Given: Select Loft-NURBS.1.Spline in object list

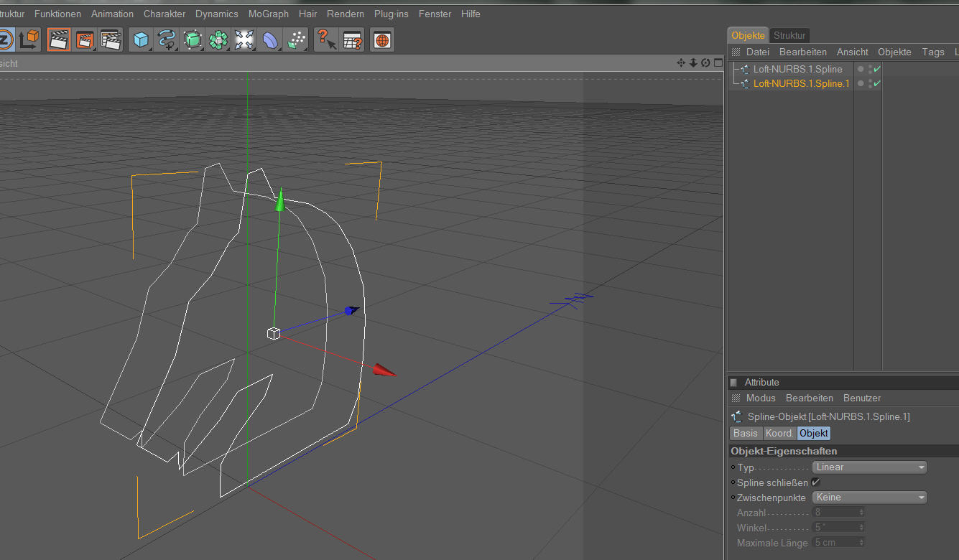Looking at the screenshot, I should (797, 70).
